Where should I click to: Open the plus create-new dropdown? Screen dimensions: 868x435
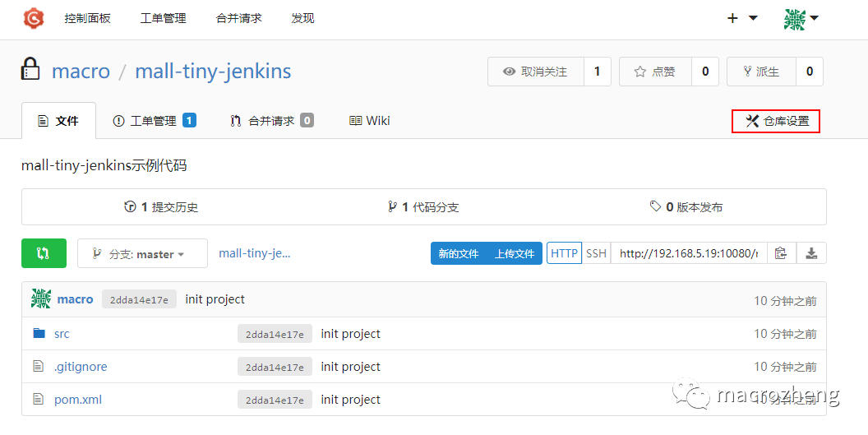[x=741, y=18]
